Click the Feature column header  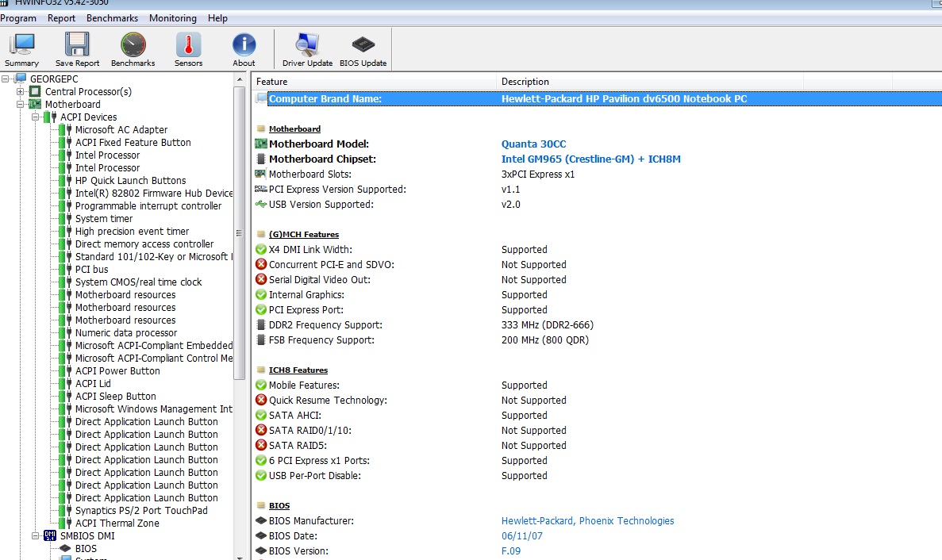click(x=374, y=82)
